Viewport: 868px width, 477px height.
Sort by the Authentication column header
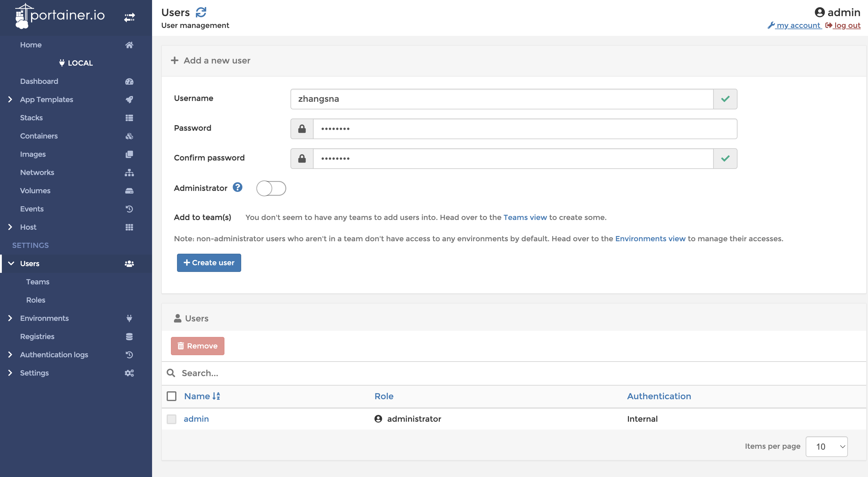659,396
